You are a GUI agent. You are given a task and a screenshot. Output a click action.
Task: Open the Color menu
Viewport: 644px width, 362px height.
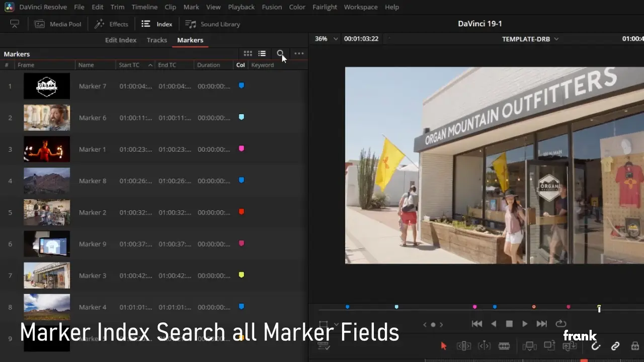[x=297, y=7]
